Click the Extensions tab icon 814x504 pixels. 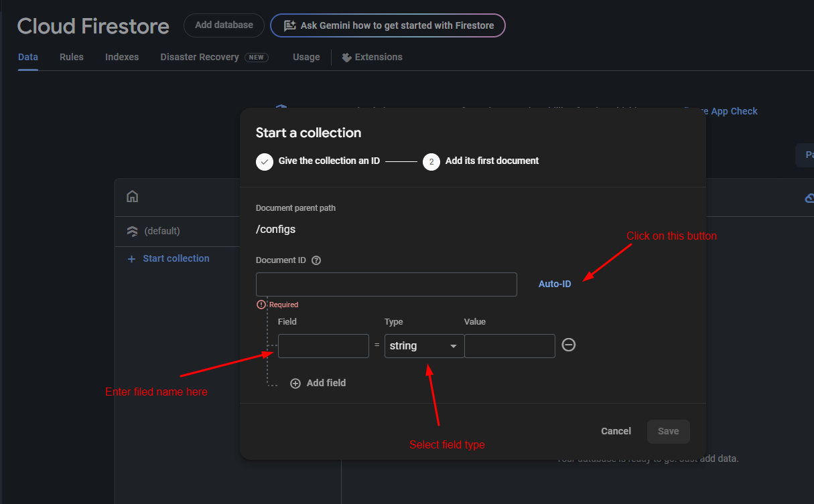click(x=346, y=58)
